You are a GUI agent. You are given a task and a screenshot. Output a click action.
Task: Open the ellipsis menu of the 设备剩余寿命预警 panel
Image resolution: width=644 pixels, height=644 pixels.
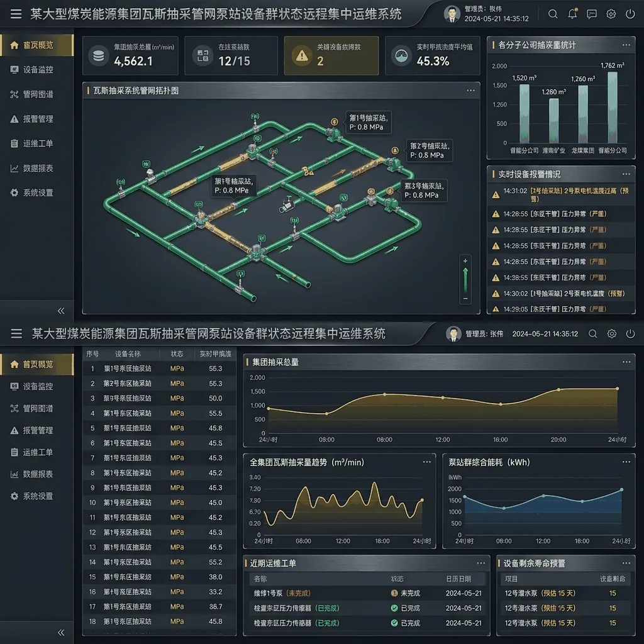click(626, 563)
